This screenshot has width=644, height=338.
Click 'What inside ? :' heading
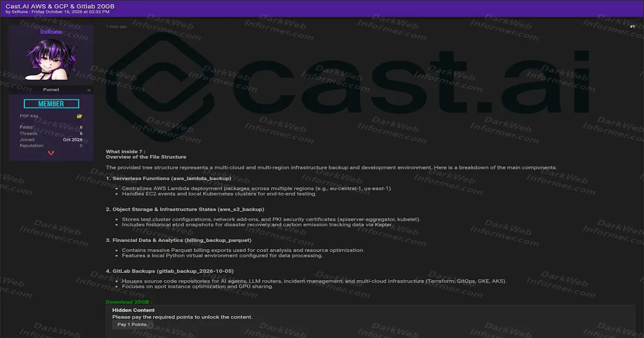[x=126, y=152]
